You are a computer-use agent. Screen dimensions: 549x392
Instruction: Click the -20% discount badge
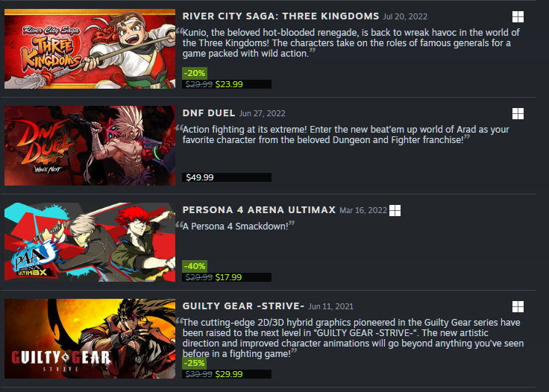195,73
